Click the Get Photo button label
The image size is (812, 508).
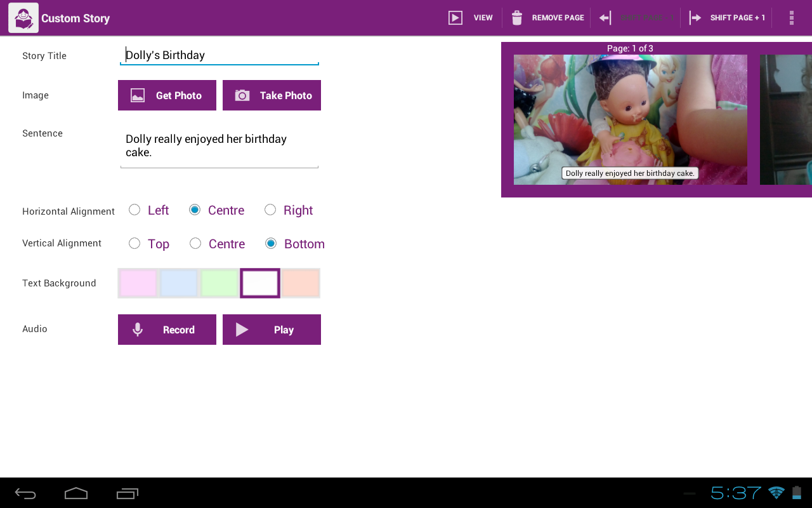179,95
